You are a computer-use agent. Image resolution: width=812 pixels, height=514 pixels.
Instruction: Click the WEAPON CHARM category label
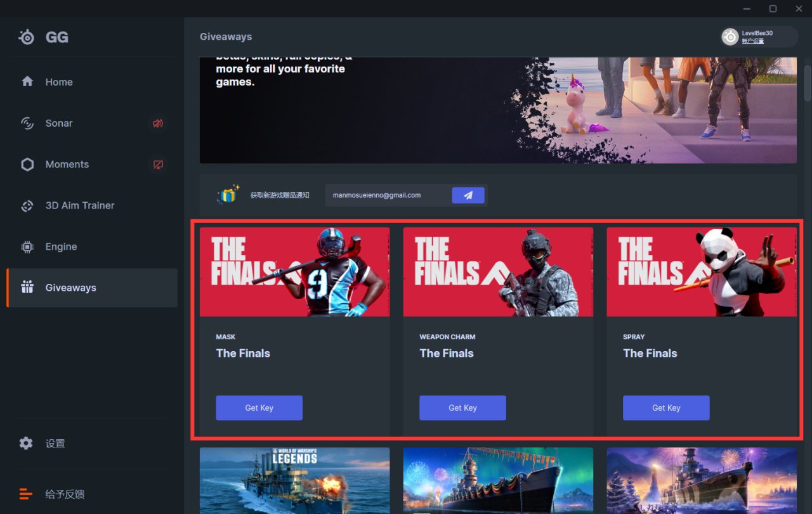447,337
